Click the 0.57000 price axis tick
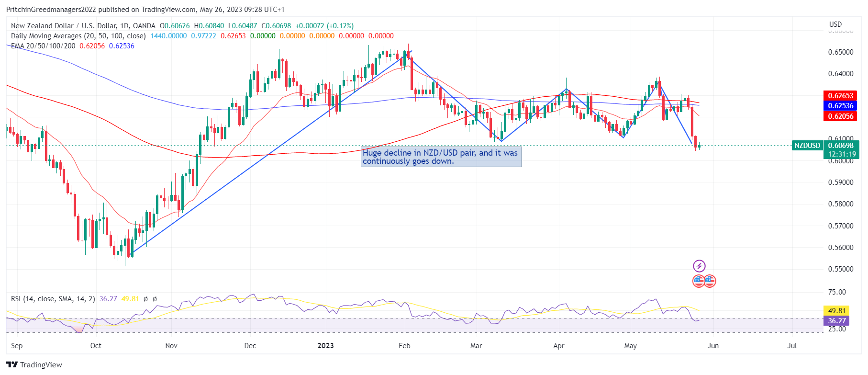Screen dimensions: 868x375 [x=841, y=226]
